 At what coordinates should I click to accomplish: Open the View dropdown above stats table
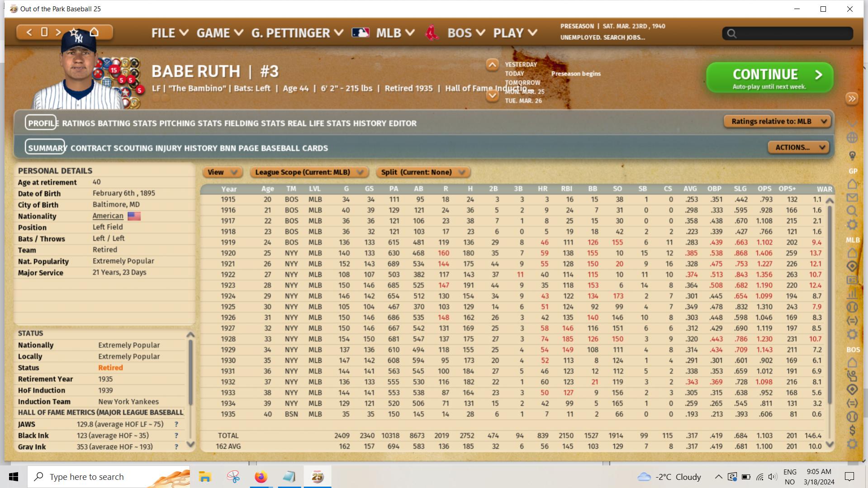tap(223, 172)
